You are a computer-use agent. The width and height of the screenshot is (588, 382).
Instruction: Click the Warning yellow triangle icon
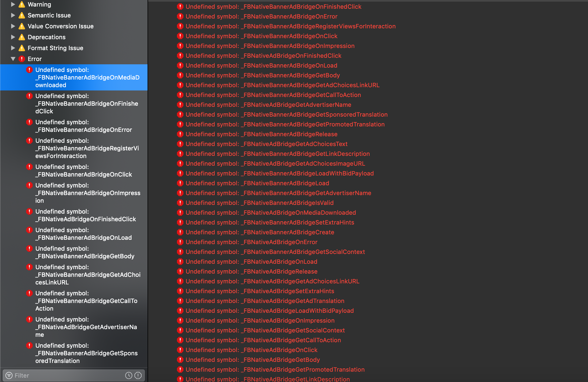(x=22, y=4)
